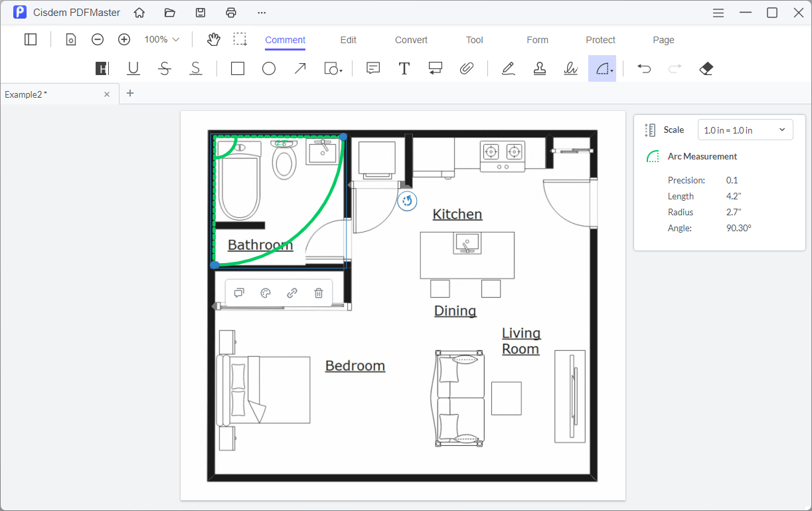
Task: Redo the last undone action
Action: [675, 68]
